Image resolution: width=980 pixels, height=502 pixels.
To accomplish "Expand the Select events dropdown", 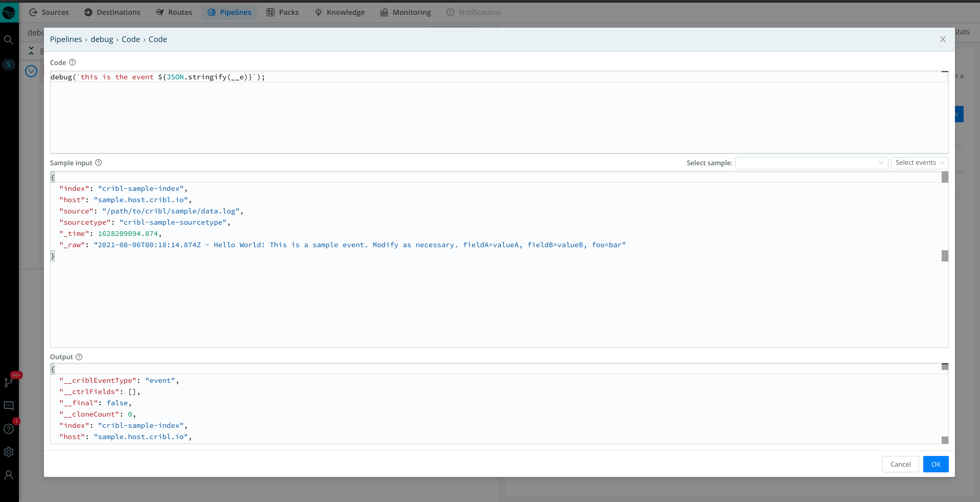I will point(919,163).
